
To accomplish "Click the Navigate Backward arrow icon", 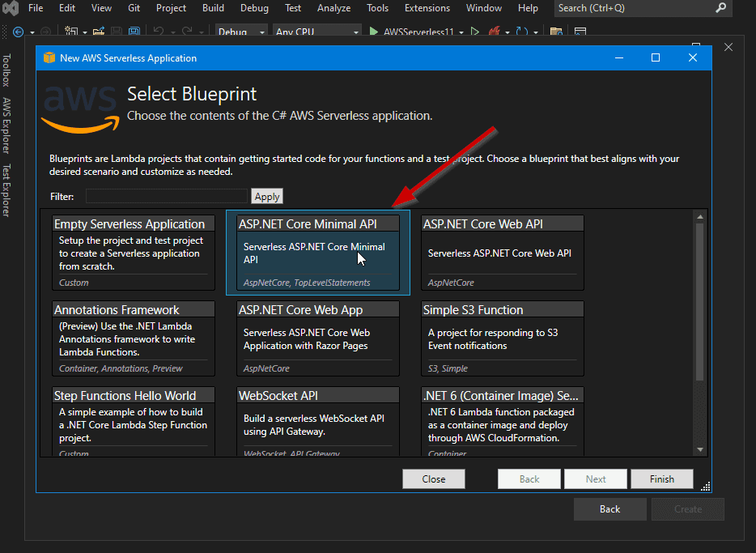I will pyautogui.click(x=18, y=32).
